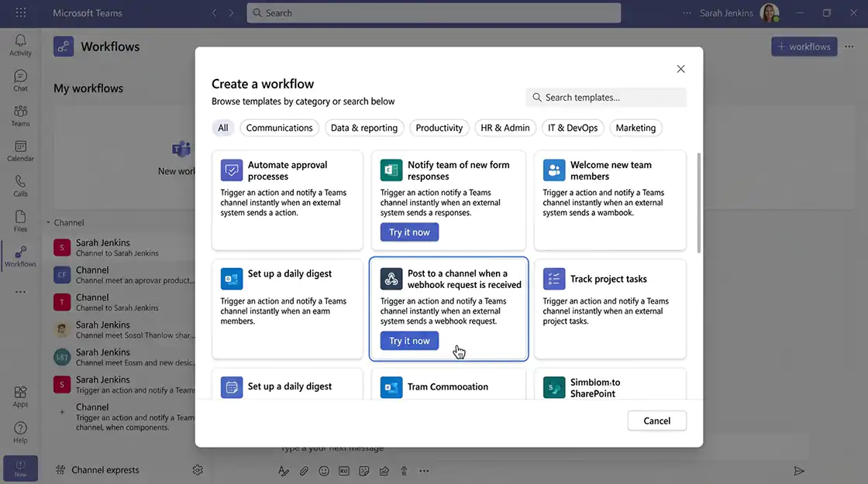
Task: Navigate forward with the right arrow
Action: click(232, 12)
